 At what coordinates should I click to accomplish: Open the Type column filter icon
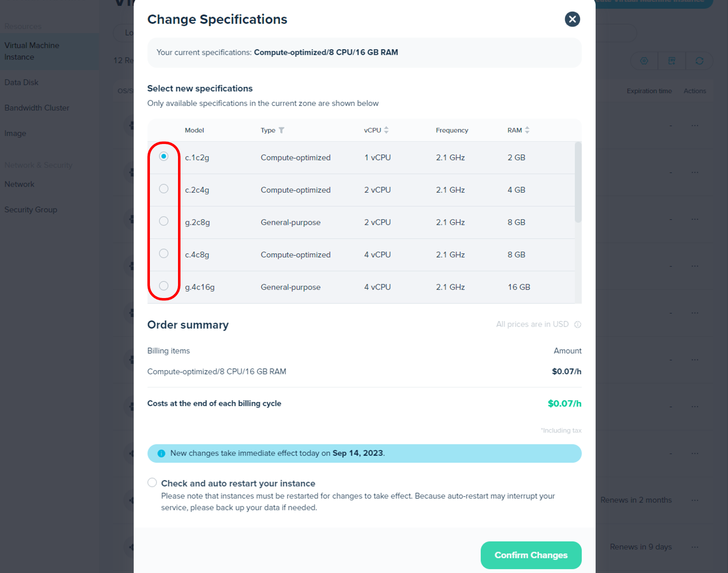pos(282,130)
